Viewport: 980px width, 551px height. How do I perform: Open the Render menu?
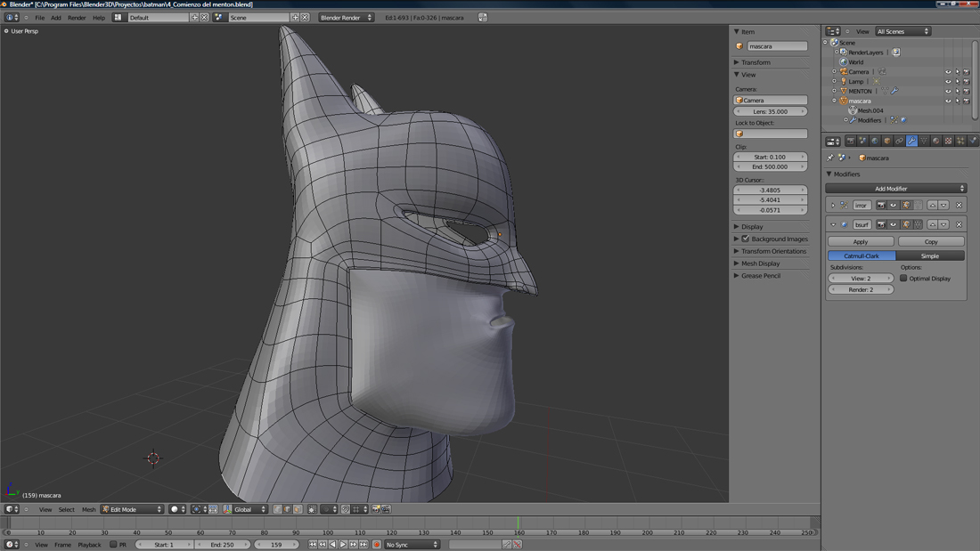(77, 18)
